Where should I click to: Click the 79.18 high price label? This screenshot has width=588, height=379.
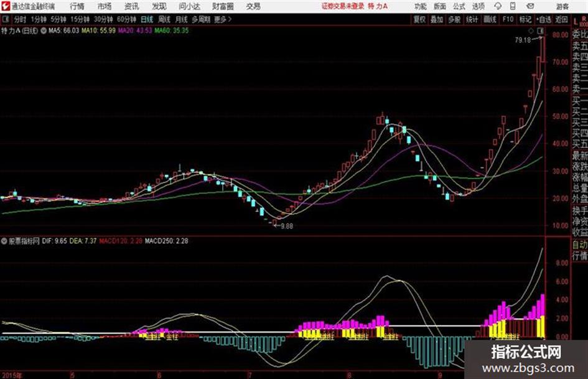coord(523,40)
